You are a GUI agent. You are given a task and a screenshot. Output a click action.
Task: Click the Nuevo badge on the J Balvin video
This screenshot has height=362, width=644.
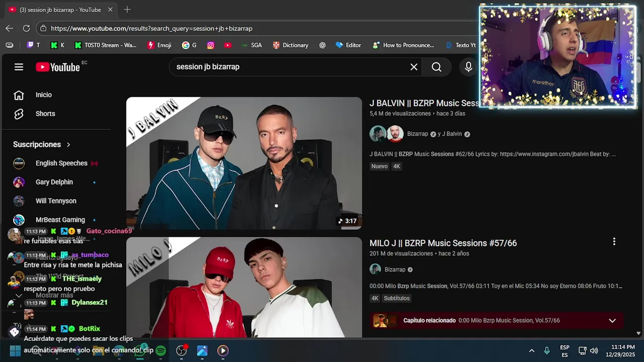coord(379,166)
